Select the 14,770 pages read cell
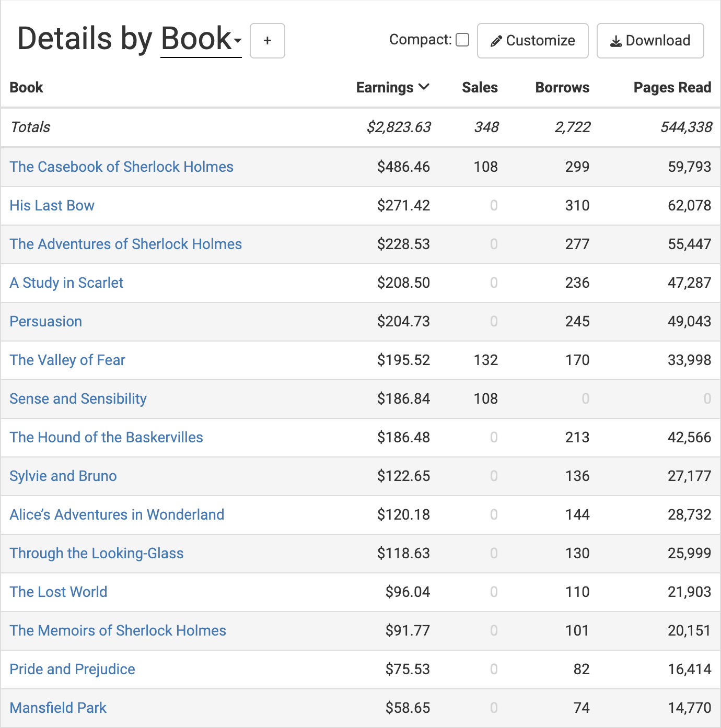 coord(689,708)
